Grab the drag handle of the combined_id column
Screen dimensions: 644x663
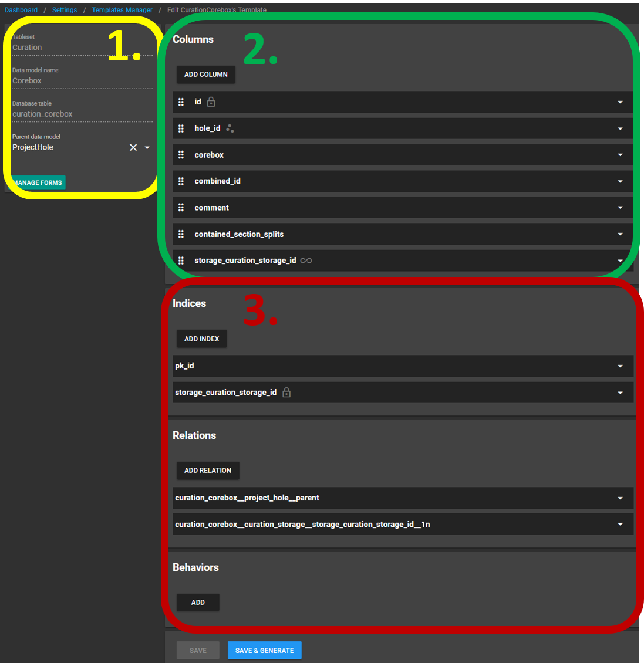pyautogui.click(x=181, y=181)
